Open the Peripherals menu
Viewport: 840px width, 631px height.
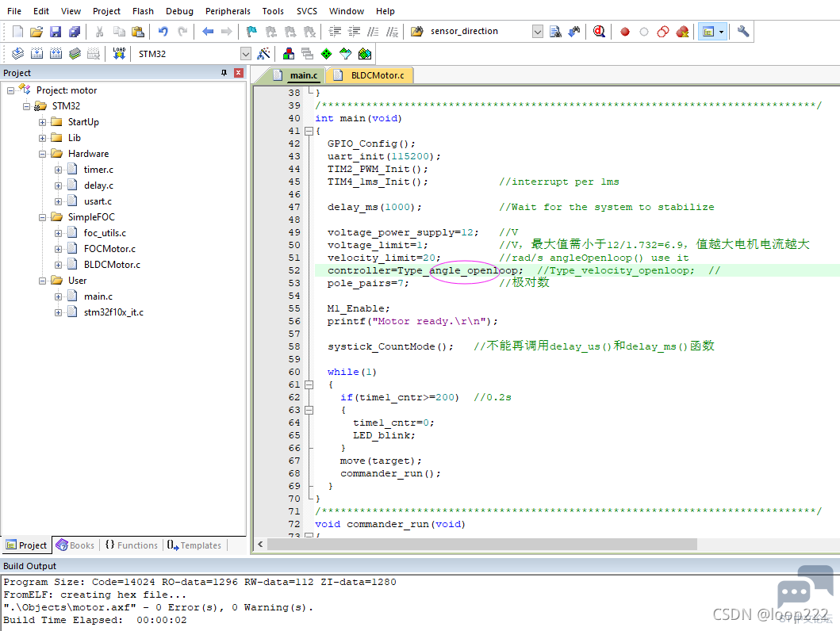(228, 11)
